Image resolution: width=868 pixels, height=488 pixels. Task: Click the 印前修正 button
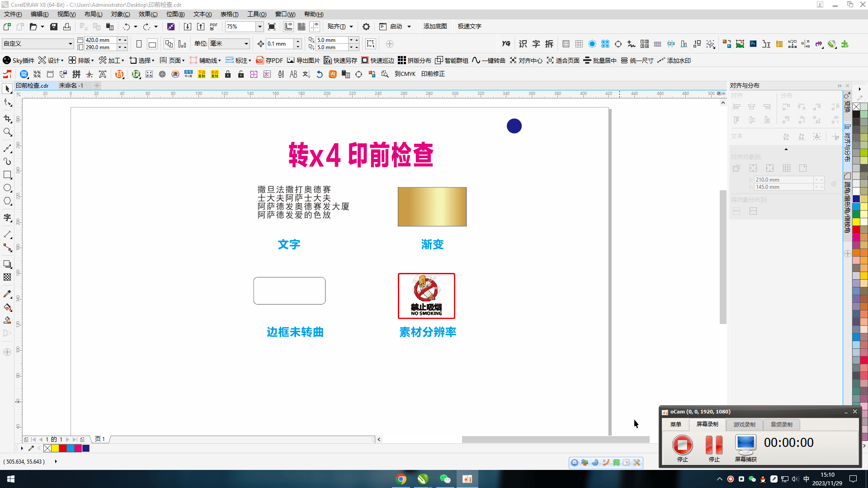click(433, 74)
